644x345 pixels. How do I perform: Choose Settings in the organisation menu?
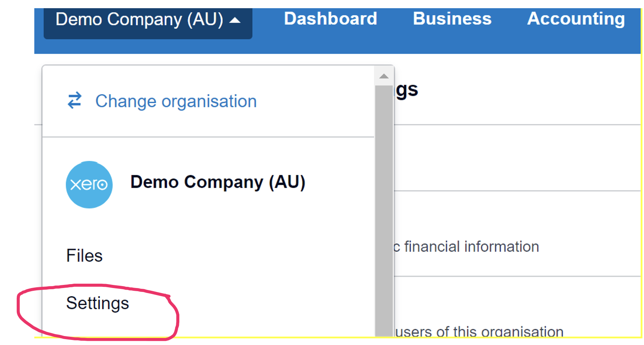[97, 303]
